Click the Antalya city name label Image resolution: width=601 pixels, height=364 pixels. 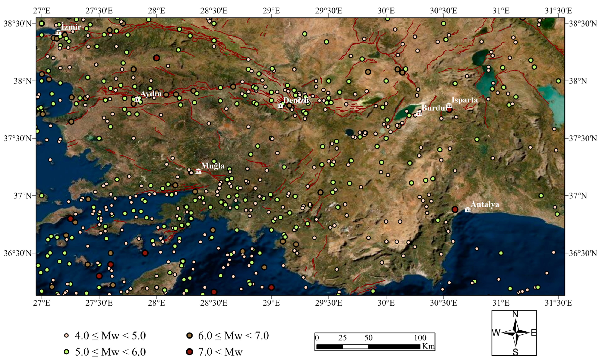(485, 204)
